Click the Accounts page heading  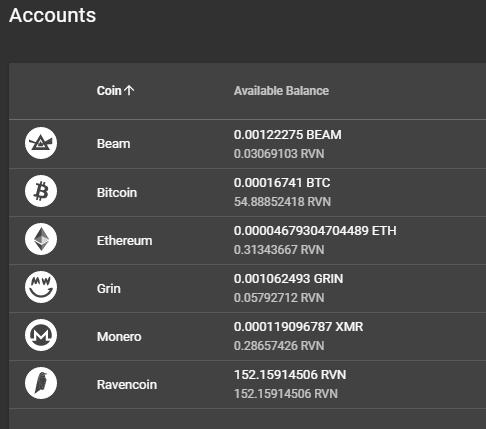[53, 15]
